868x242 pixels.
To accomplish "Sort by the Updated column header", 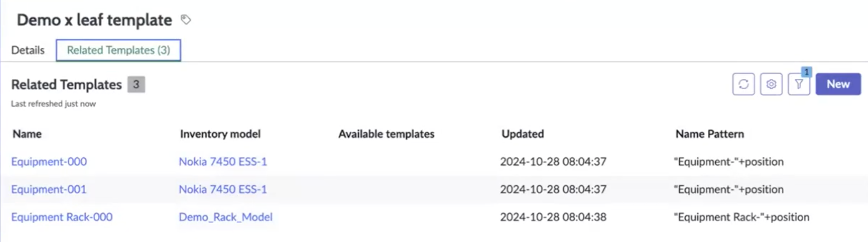I will click(523, 134).
